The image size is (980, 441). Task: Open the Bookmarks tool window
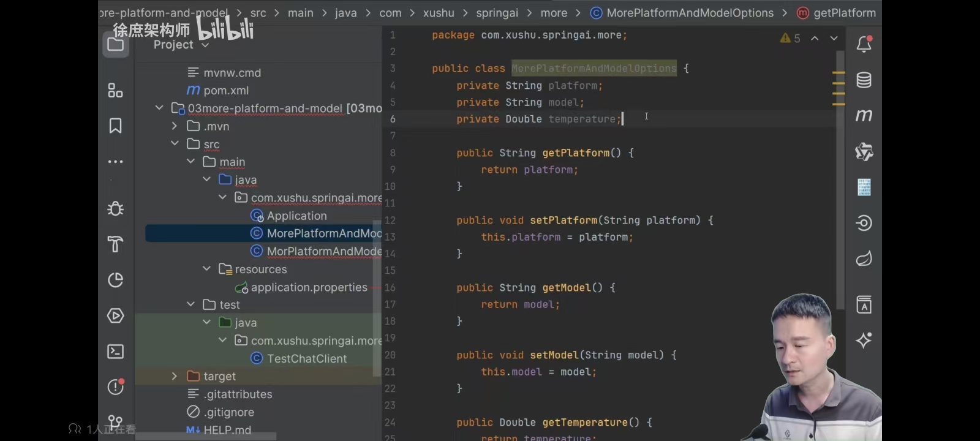(x=115, y=126)
